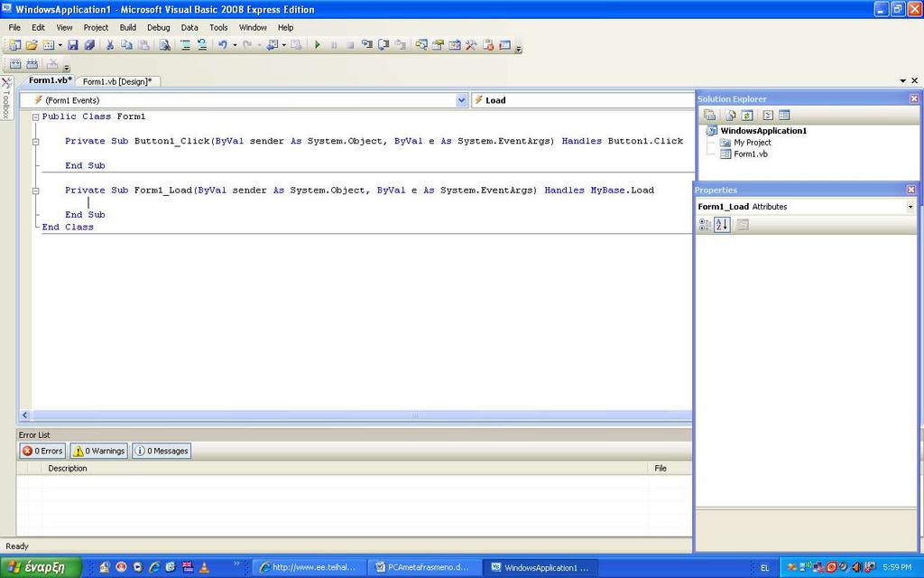Viewport: 924px width, 578px height.
Task: Click the Navigate Backward icon
Action: 272,45
